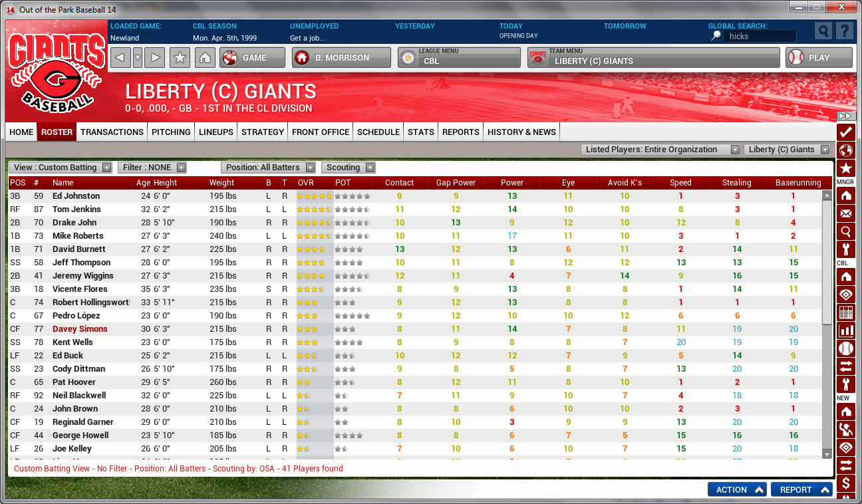Click the home icon next to Game button
Image resolution: width=862 pixels, height=504 pixels.
click(x=205, y=58)
